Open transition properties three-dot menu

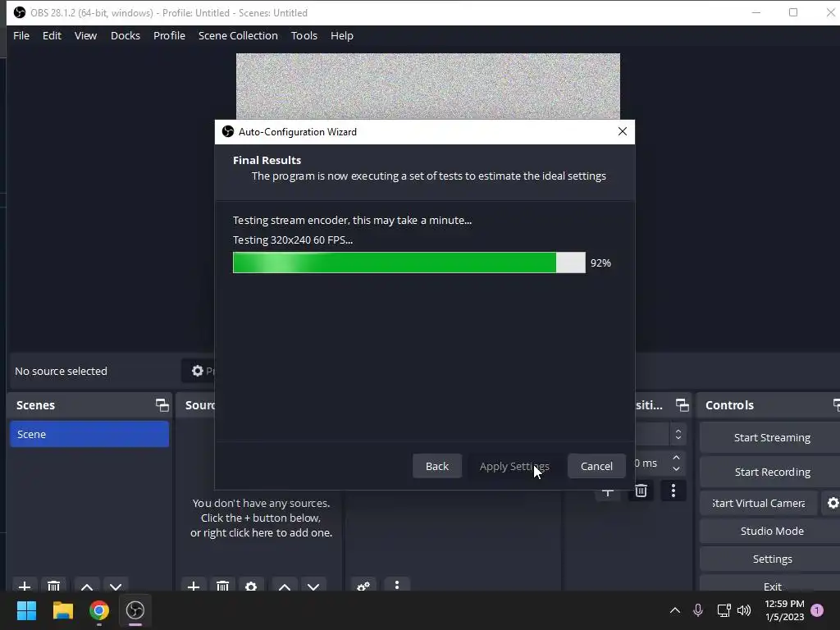[x=673, y=491]
